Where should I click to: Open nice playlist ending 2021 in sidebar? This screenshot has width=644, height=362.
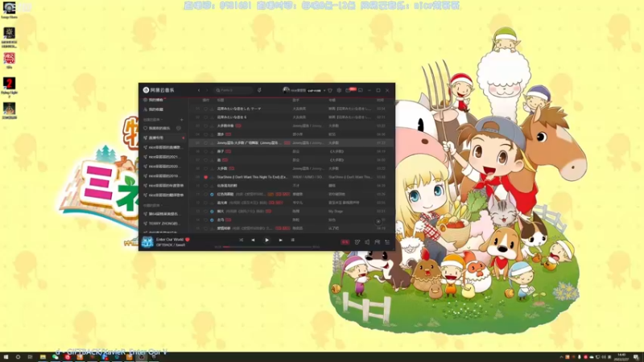(163, 157)
